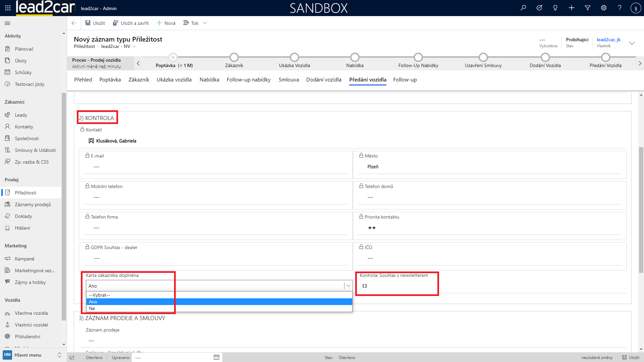Image resolution: width=644 pixels, height=362 pixels.
Task: Select the Ne option in dropdown list
Action: (92, 308)
